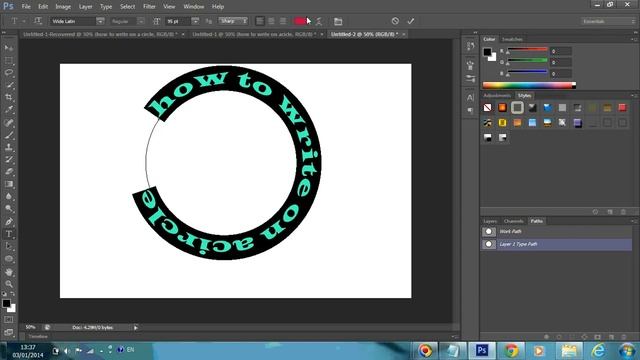Open Sharp anti-aliasing dropdown
Image resolution: width=640 pixels, height=360 pixels.
233,21
